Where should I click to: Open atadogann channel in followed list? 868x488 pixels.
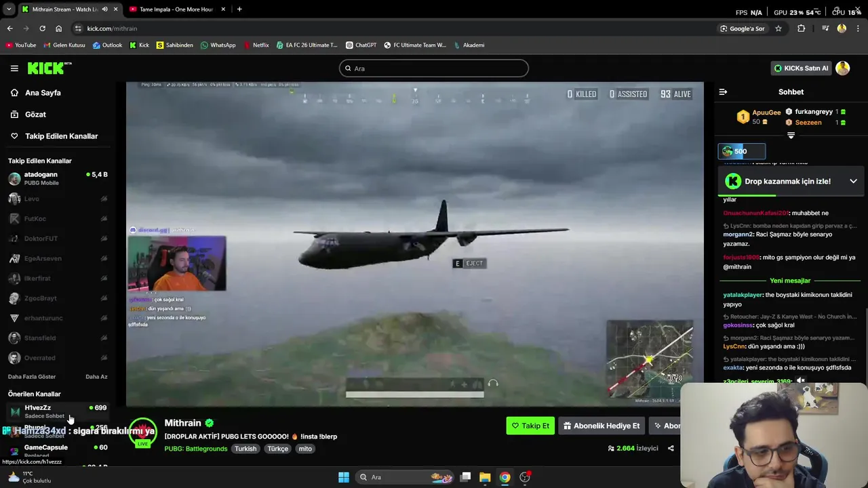click(x=58, y=178)
